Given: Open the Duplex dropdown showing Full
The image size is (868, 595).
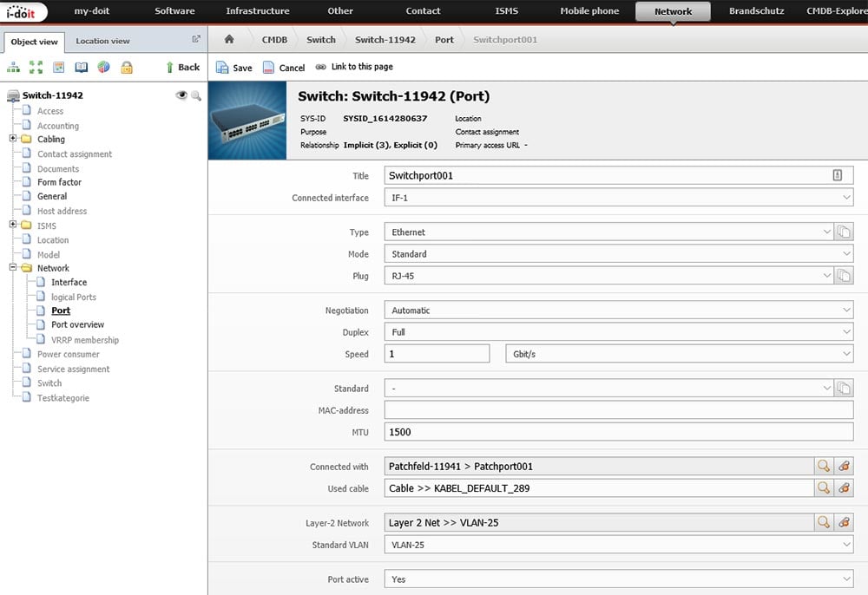Looking at the screenshot, I should click(618, 332).
